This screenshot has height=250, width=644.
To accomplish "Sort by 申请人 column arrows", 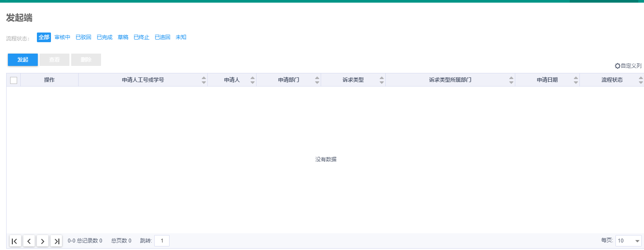I will click(252, 80).
